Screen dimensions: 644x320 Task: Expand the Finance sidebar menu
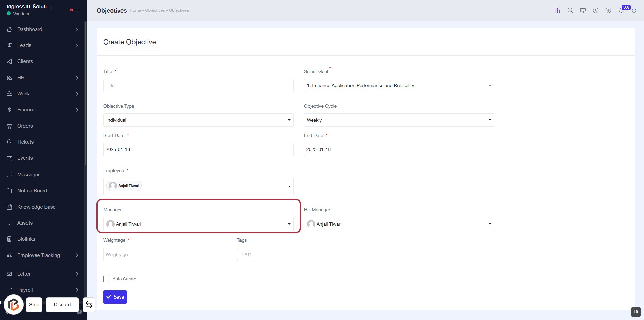point(43,110)
